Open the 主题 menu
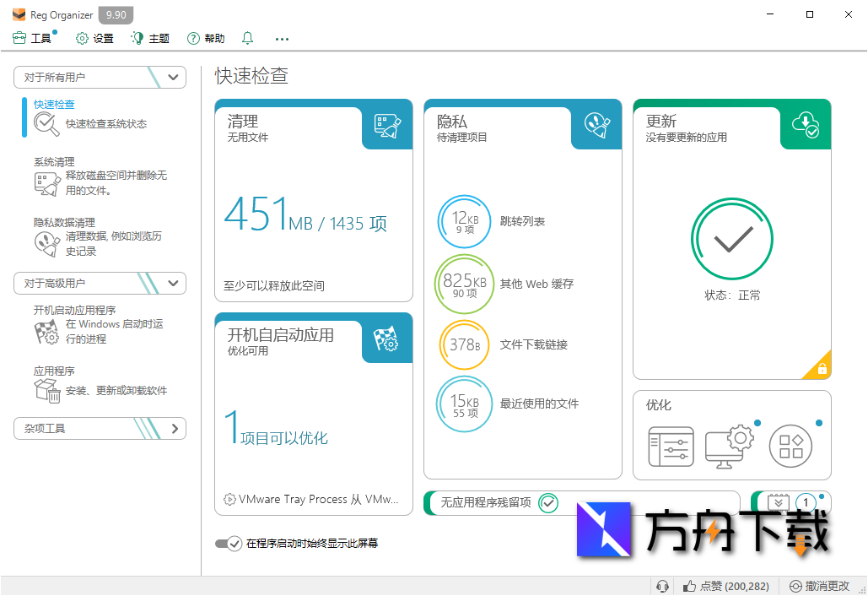868x596 pixels. point(149,38)
